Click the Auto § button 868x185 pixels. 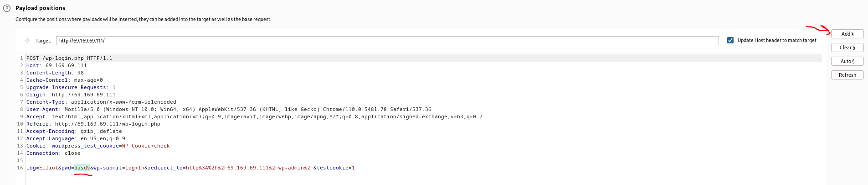click(847, 61)
